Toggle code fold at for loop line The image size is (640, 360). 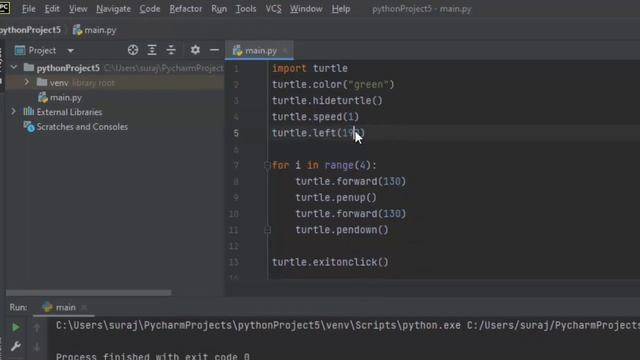pyautogui.click(x=267, y=165)
